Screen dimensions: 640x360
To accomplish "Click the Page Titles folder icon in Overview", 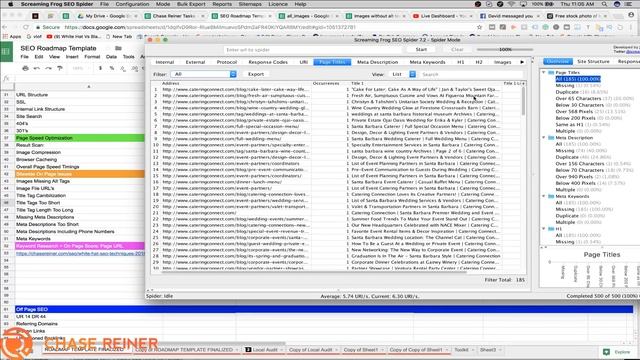I will click(551, 72).
